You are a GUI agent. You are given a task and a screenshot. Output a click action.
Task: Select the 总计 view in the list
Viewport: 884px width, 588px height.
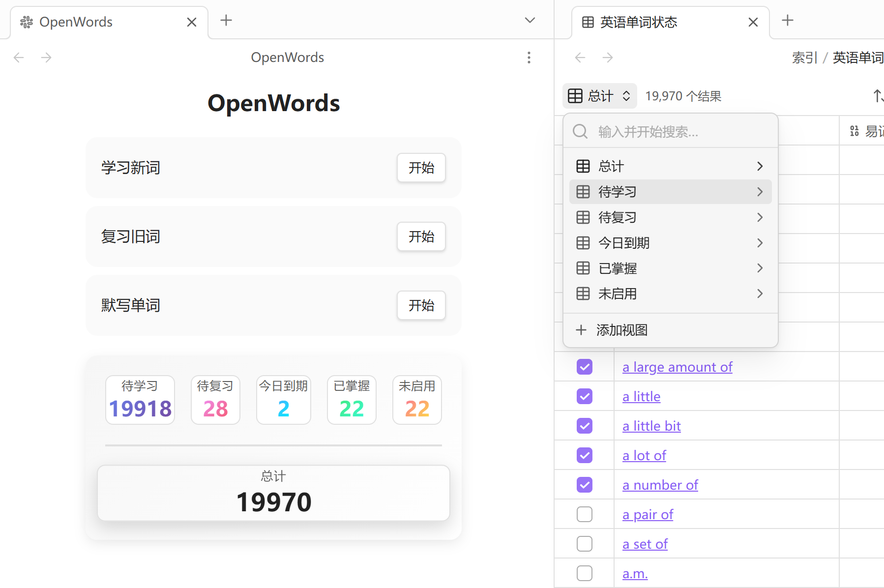(x=671, y=166)
